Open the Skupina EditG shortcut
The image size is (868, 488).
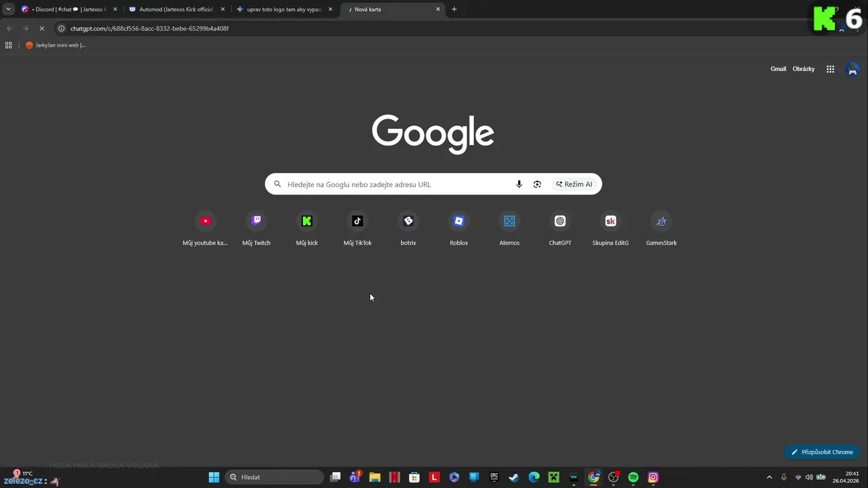tap(610, 229)
